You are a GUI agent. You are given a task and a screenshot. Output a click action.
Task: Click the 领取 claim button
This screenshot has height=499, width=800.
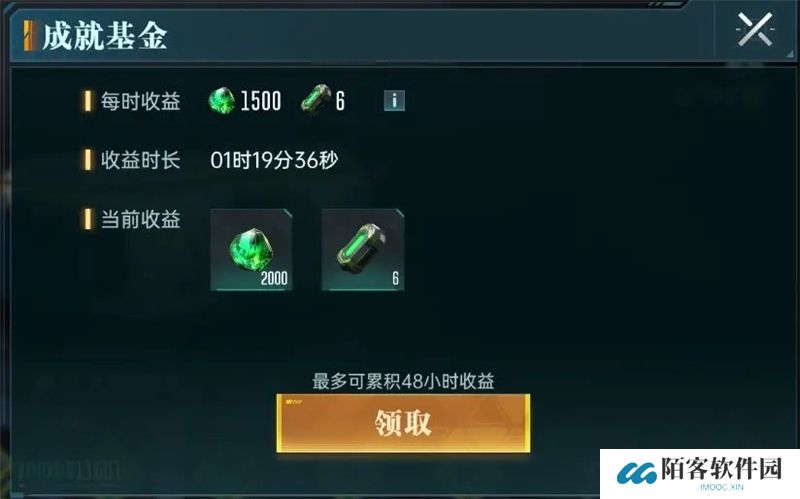tap(403, 423)
